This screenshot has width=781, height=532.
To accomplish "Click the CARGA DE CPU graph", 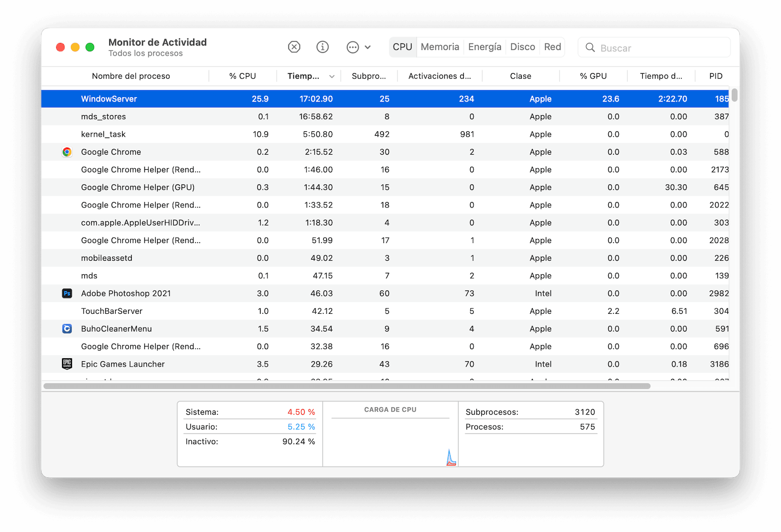I will [390, 442].
